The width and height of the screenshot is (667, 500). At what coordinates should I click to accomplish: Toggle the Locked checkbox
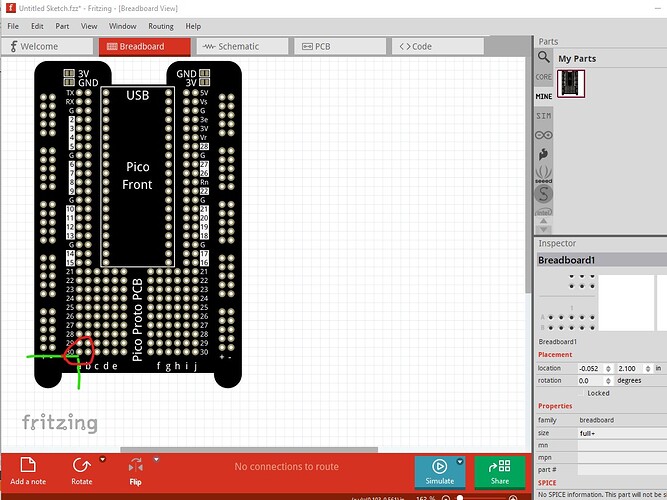click(x=583, y=393)
